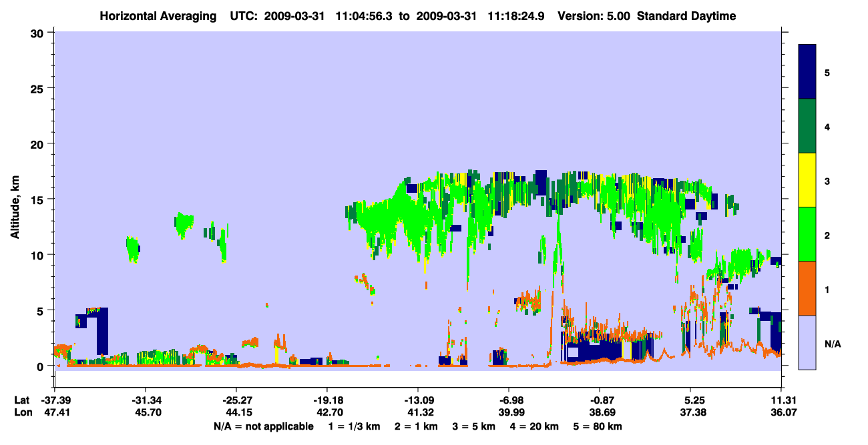Click the bright green colorbar segment labeled 2

tap(807, 234)
